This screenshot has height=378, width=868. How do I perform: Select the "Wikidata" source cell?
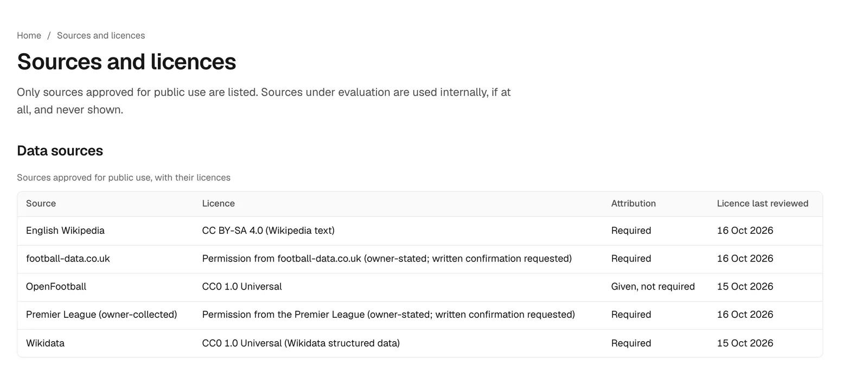(45, 343)
